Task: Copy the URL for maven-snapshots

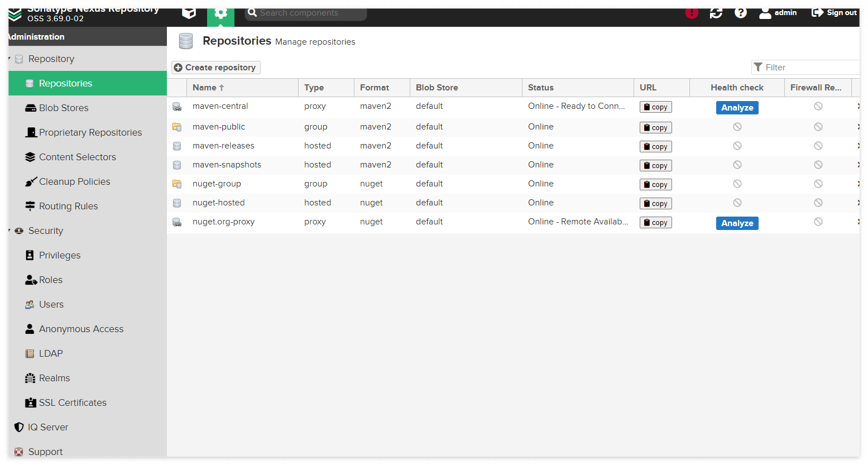Action: (655, 166)
